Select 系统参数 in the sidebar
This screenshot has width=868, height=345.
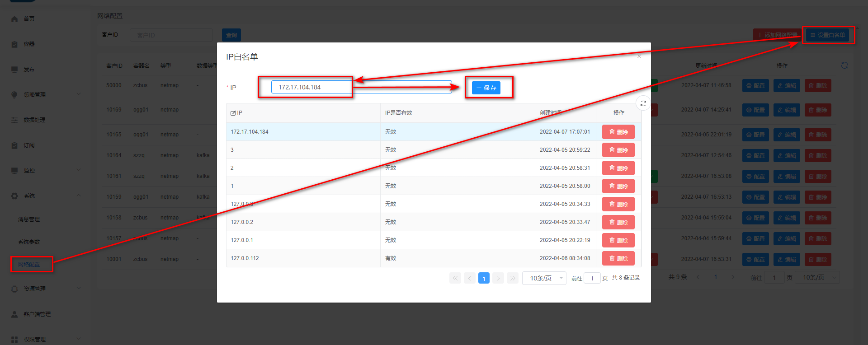tap(29, 242)
